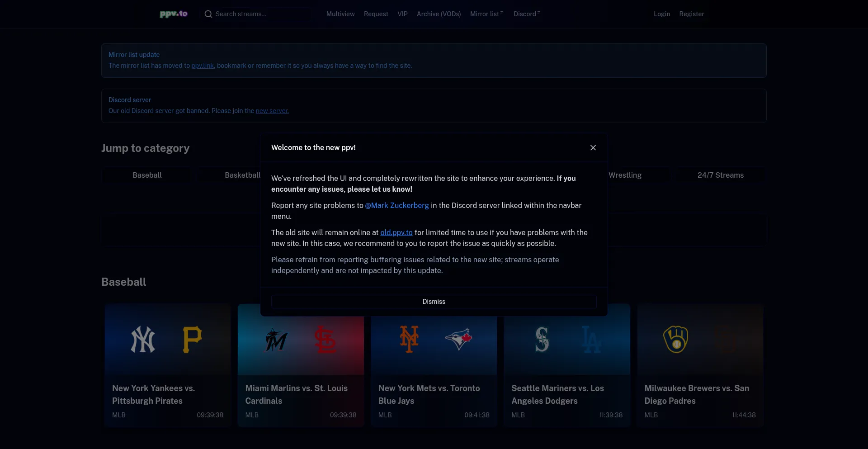Go to the VIP page
868x449 pixels.
(402, 14)
